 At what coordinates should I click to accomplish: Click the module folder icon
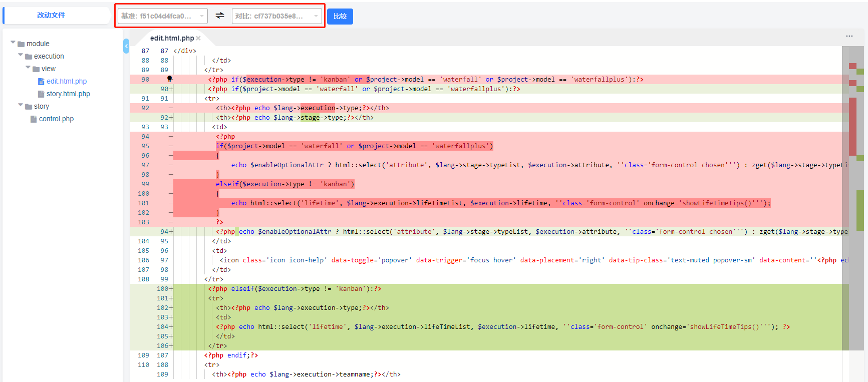tap(21, 44)
